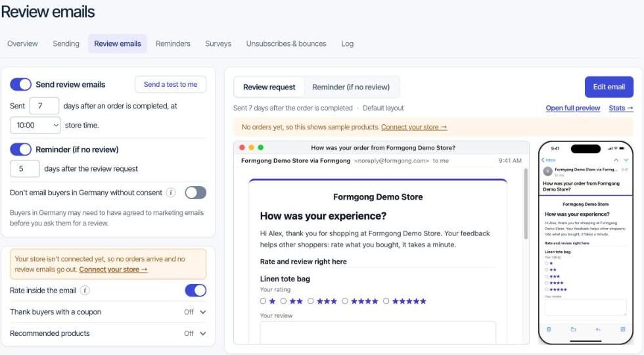The width and height of the screenshot is (644, 355).
Task: Enable Don't email buyers in Germany toggle
Action: click(x=196, y=192)
